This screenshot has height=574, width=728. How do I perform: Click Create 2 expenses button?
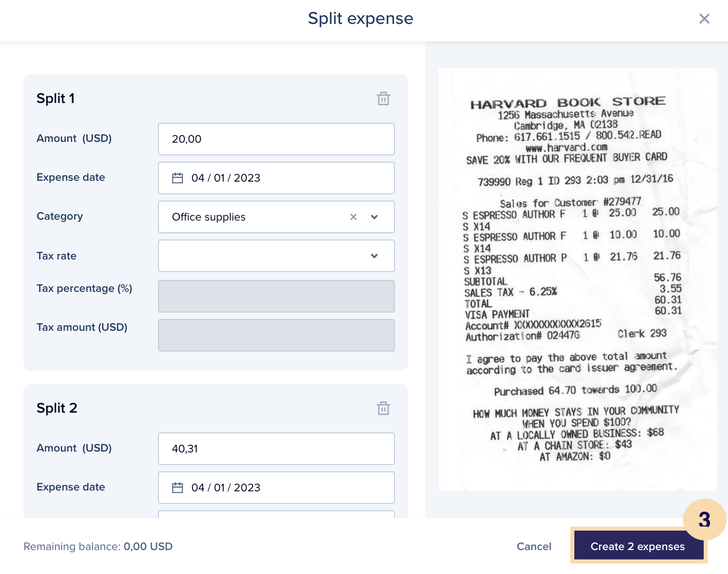[637, 546]
